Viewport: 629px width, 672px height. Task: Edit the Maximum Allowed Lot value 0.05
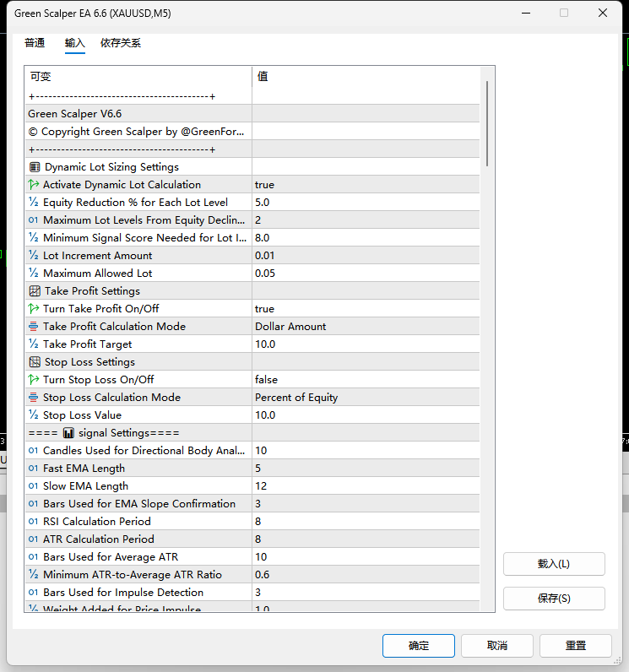click(x=366, y=273)
